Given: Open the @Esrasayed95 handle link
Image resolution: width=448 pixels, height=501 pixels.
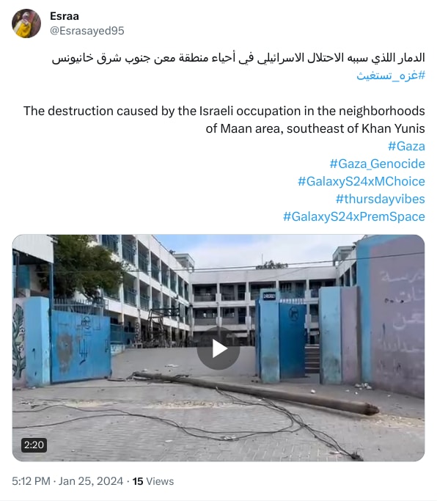Looking at the screenshot, I should (x=87, y=31).
